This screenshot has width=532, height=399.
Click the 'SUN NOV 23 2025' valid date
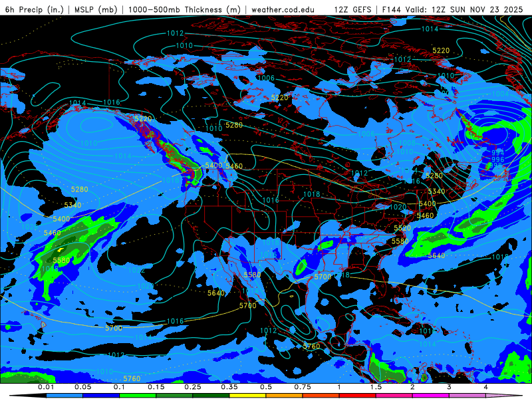tap(486, 9)
